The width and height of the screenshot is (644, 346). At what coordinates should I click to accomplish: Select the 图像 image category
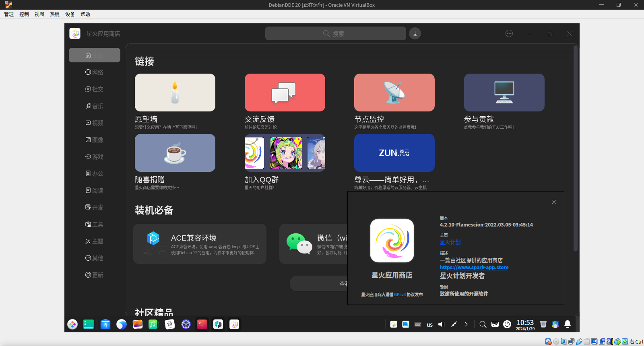95,140
